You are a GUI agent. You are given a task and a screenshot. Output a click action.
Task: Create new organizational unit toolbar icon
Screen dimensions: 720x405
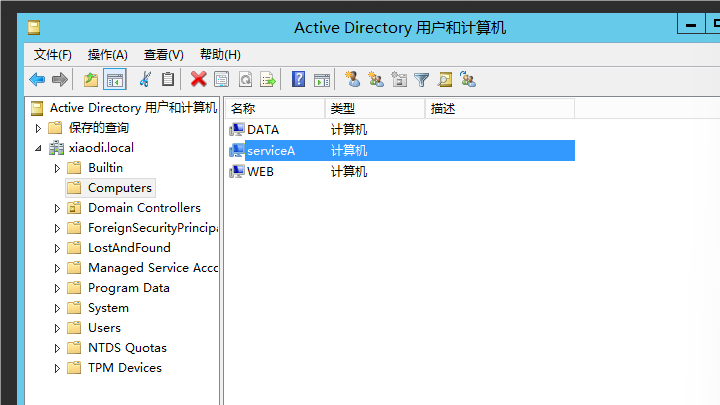pyautogui.click(x=399, y=79)
